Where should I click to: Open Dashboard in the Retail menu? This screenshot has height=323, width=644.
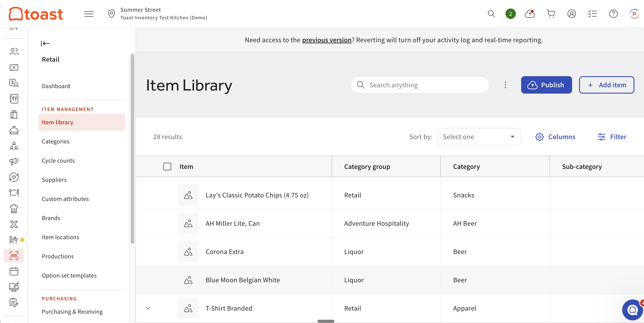click(x=56, y=86)
